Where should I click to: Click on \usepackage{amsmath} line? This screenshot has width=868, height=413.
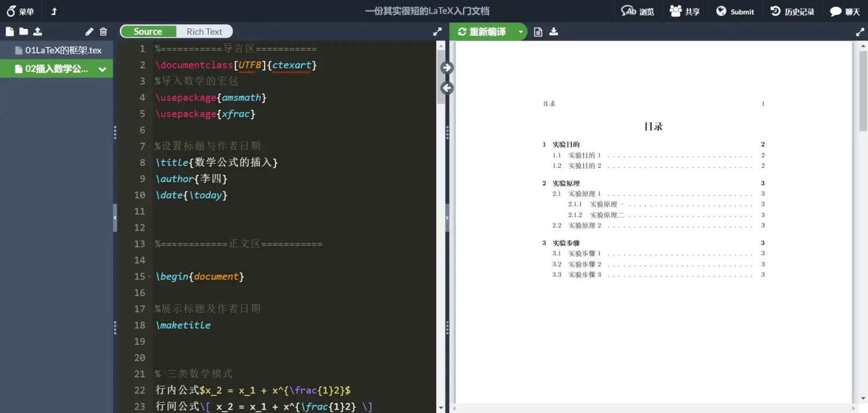pos(211,98)
